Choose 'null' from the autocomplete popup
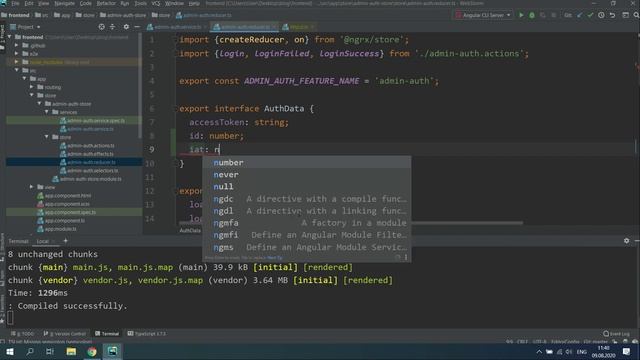Screen dimensions: 640x360 point(307,187)
